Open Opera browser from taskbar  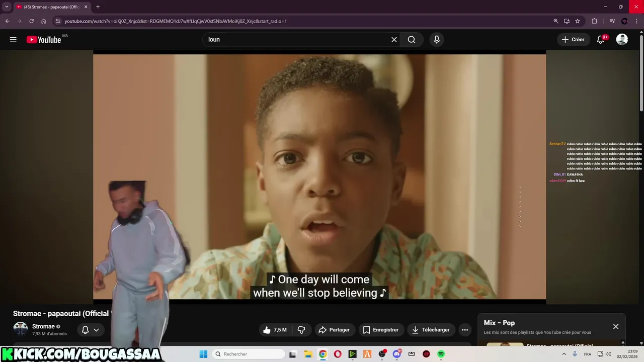click(x=338, y=354)
